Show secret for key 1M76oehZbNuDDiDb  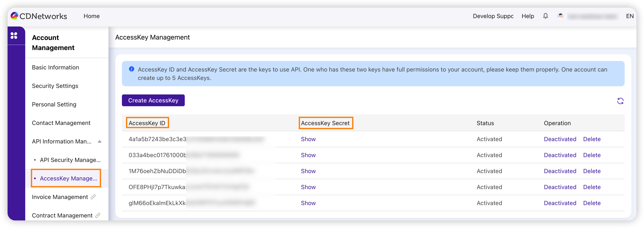tap(308, 171)
